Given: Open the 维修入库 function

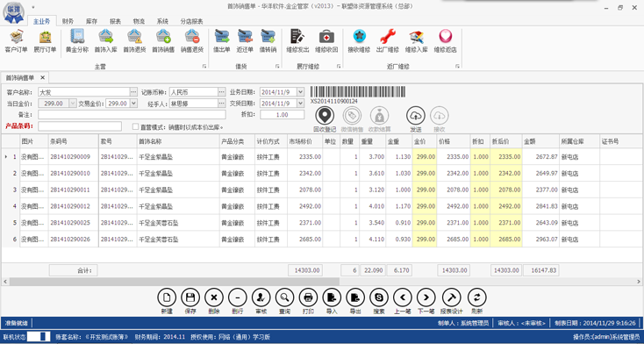Looking at the screenshot, I should (x=417, y=41).
